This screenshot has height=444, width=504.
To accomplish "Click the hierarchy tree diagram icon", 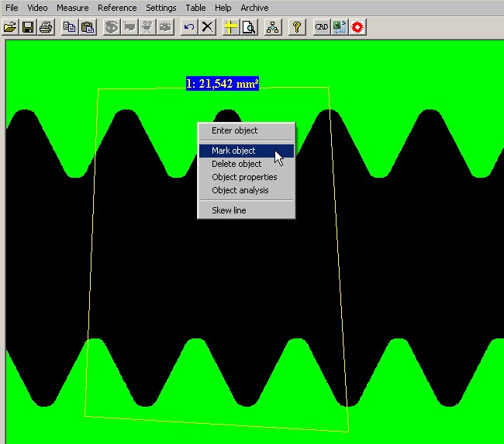I will (272, 27).
